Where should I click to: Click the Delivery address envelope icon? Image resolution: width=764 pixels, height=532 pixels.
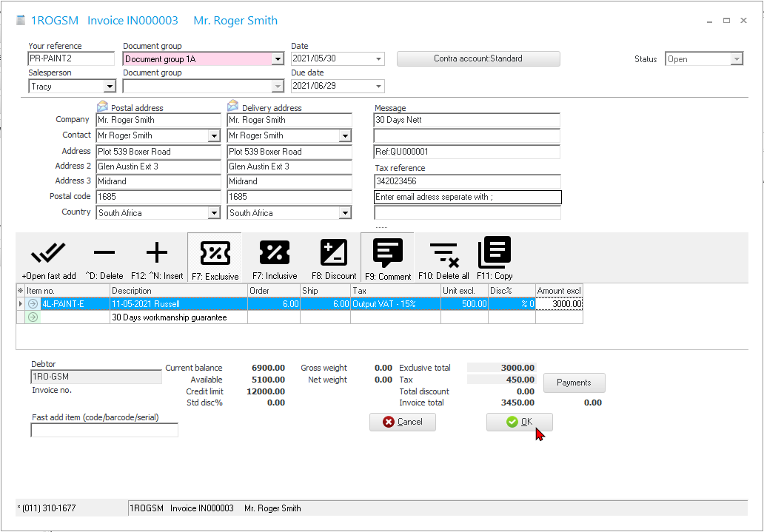pos(233,107)
